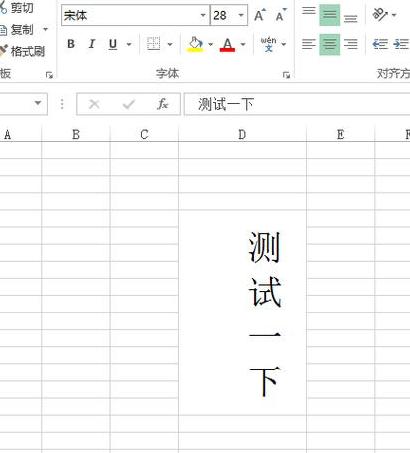Open underline style dropdown arrow
The height and width of the screenshot is (453, 410).
(129, 44)
